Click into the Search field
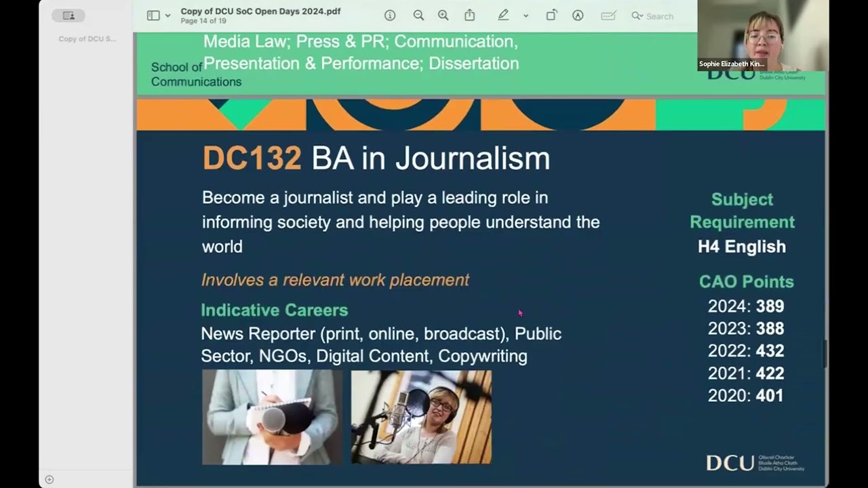The image size is (868, 488). click(x=660, y=16)
